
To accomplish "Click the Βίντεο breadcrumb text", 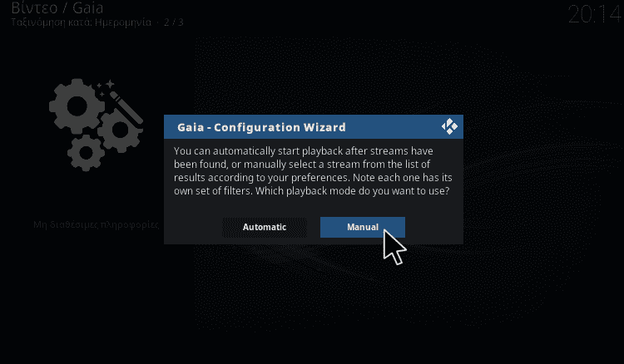I will point(34,7).
